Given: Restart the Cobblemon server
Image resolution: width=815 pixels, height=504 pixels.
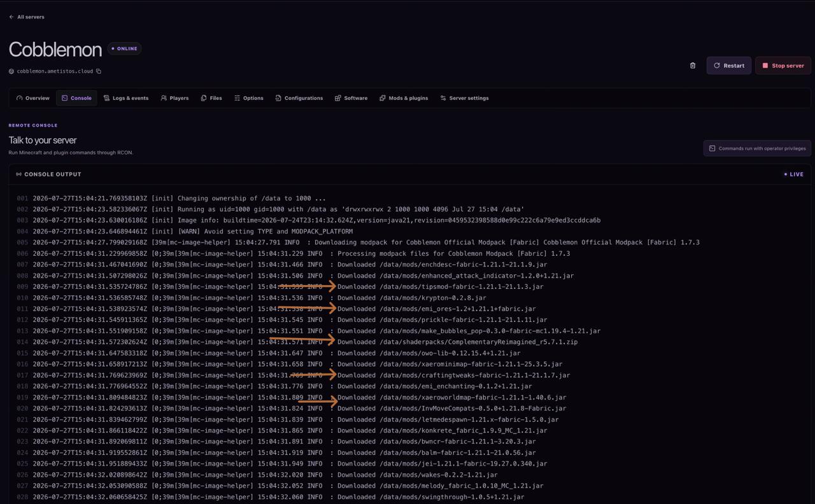Looking at the screenshot, I should pos(728,66).
